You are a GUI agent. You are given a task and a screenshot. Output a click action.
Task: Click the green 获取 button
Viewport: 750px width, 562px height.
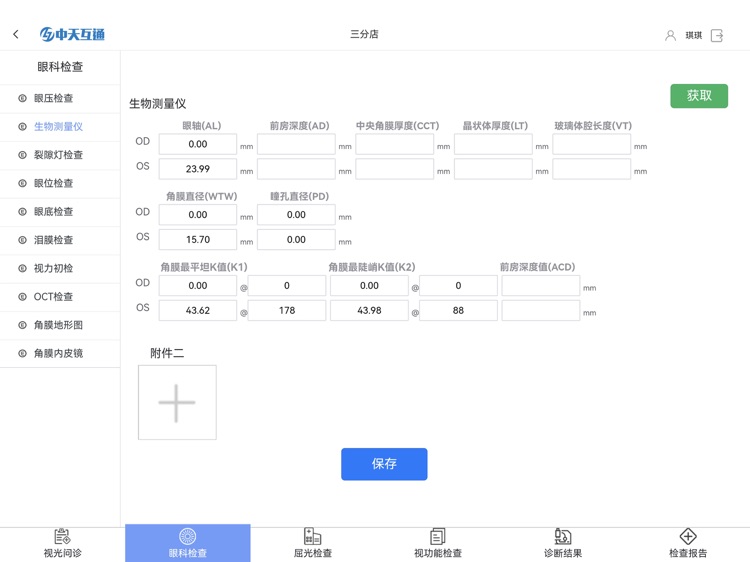(699, 96)
